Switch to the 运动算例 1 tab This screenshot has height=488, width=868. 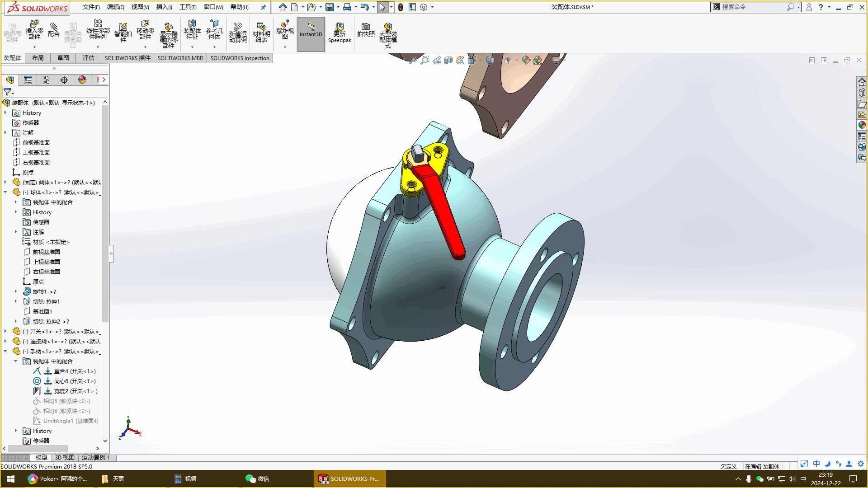pos(95,457)
